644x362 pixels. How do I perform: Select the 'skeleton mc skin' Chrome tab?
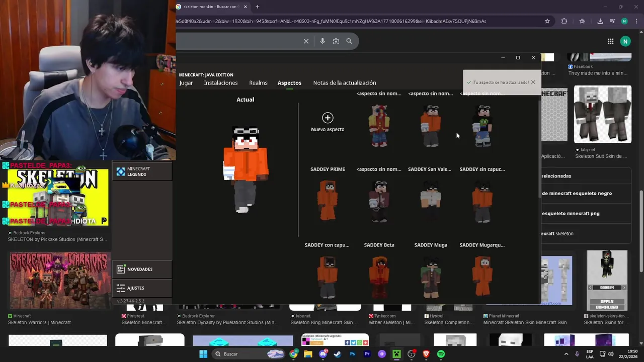pos(212,7)
